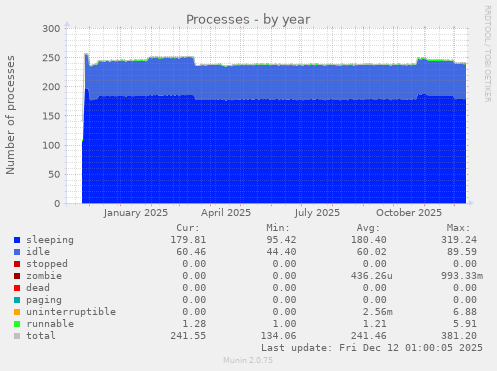This screenshot has height=371, width=497.
Task: Click sleeping current value 179.81
Action: click(188, 240)
